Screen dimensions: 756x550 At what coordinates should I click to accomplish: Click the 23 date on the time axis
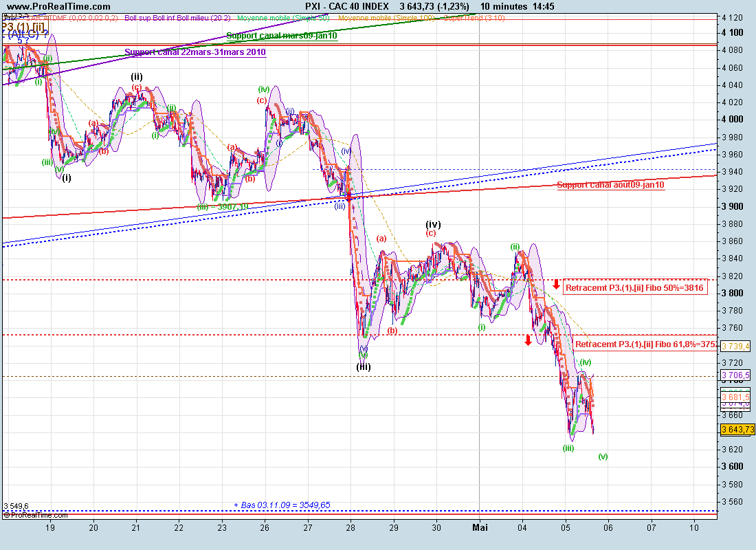(x=222, y=527)
